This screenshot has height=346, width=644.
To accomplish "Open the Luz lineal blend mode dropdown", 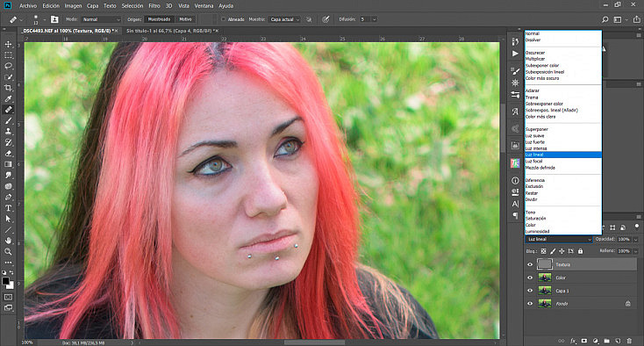I will [x=559, y=239].
